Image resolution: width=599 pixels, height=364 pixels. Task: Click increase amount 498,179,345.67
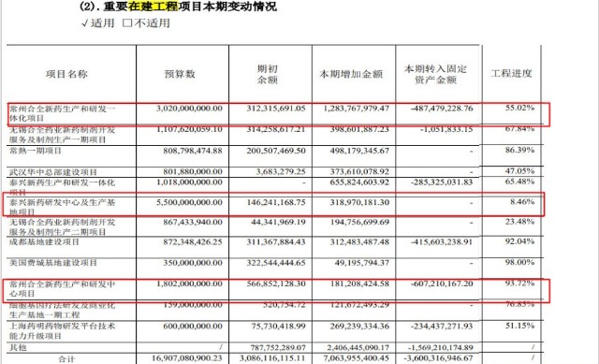(x=359, y=151)
